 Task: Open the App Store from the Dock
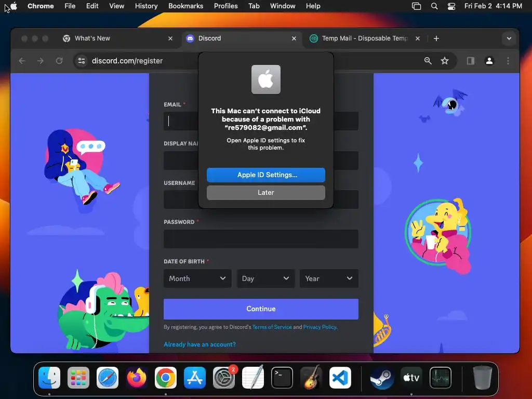pos(195,378)
